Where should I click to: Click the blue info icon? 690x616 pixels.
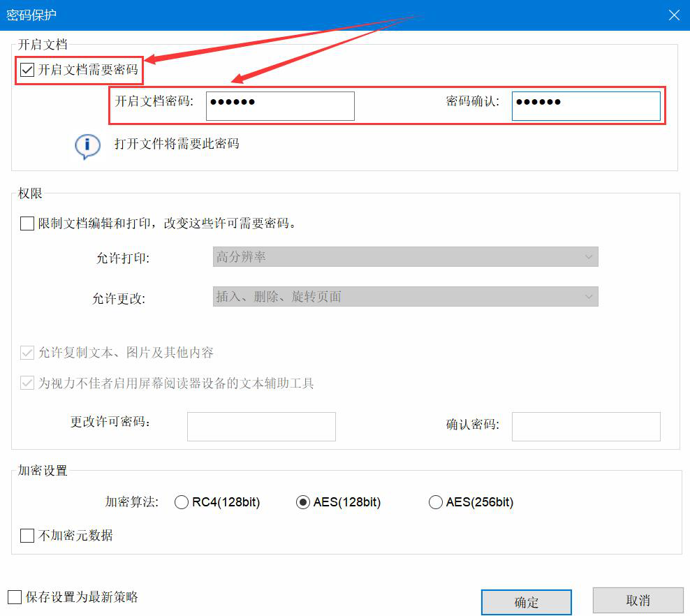coord(87,146)
